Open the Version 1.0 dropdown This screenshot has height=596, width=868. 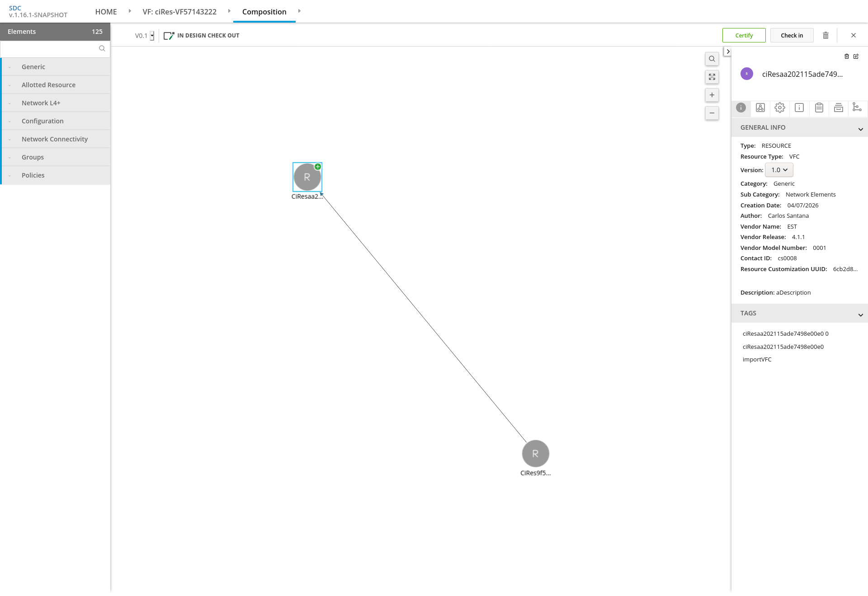click(x=779, y=170)
